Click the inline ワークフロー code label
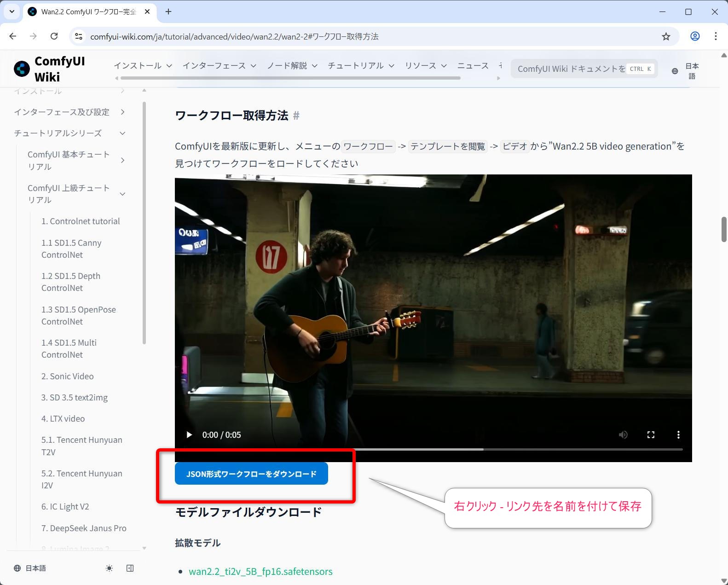 click(x=368, y=146)
